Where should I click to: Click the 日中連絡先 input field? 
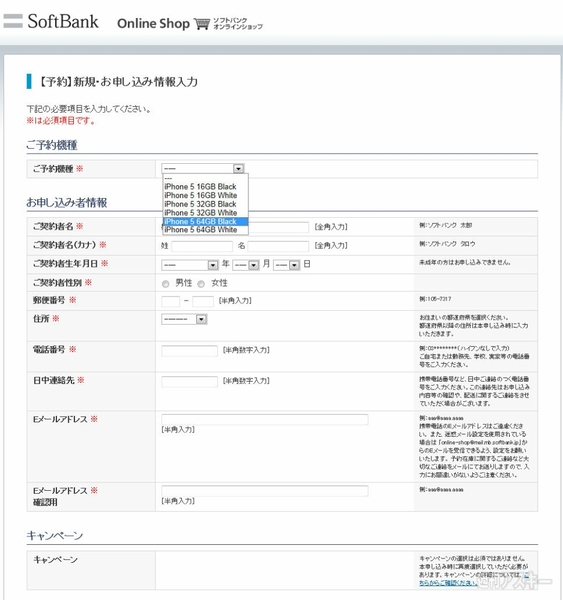click(x=189, y=382)
